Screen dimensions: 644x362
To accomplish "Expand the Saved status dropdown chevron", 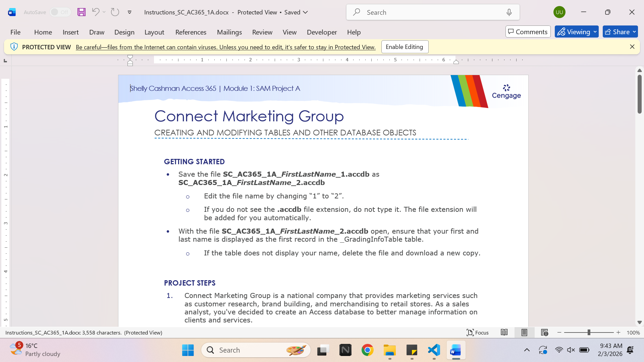I will (x=306, y=12).
